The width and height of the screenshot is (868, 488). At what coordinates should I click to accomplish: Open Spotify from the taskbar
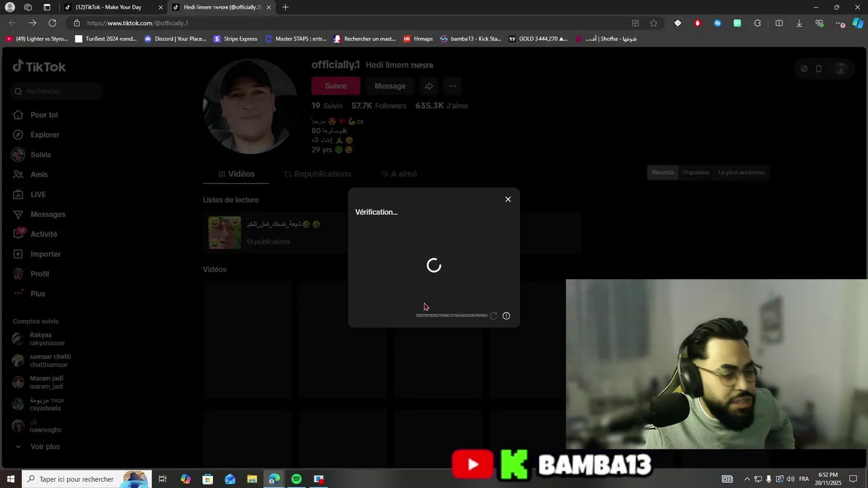(296, 479)
